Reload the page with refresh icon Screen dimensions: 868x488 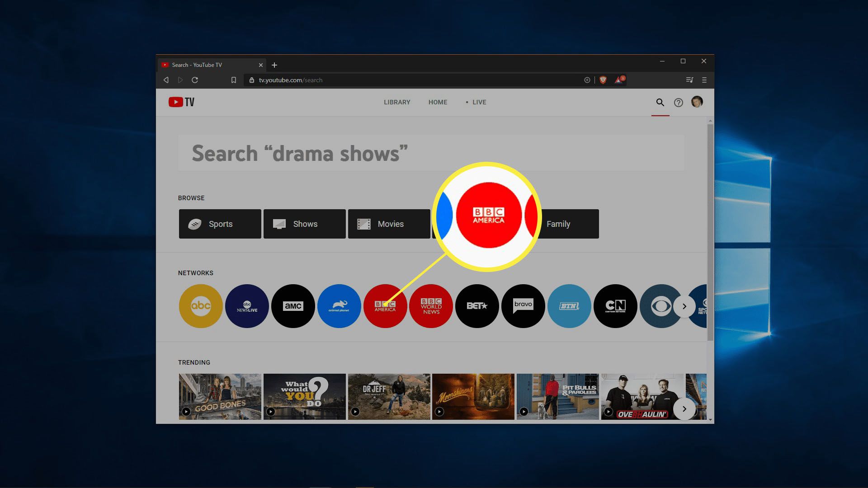click(x=195, y=80)
